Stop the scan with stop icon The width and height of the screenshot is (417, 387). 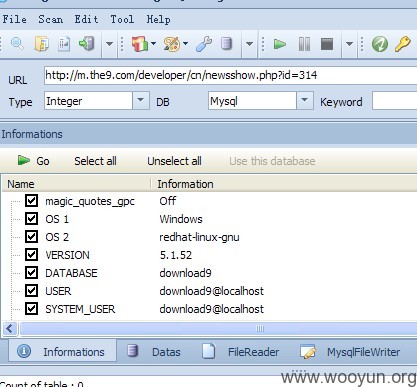click(x=327, y=44)
